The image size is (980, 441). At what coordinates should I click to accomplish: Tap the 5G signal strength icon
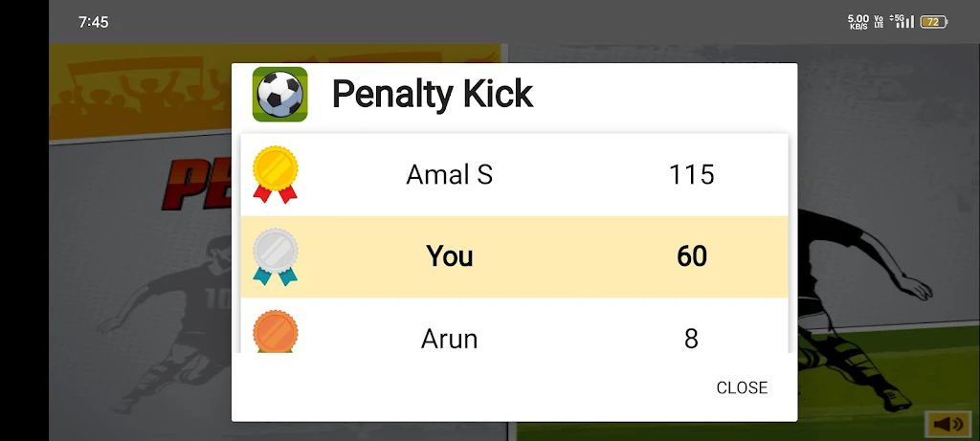902,21
